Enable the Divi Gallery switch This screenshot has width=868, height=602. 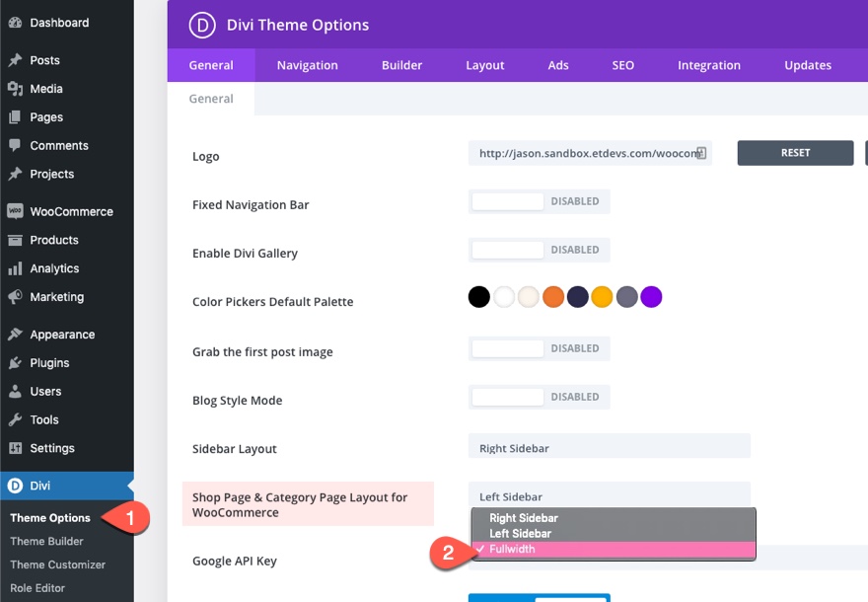click(540, 250)
